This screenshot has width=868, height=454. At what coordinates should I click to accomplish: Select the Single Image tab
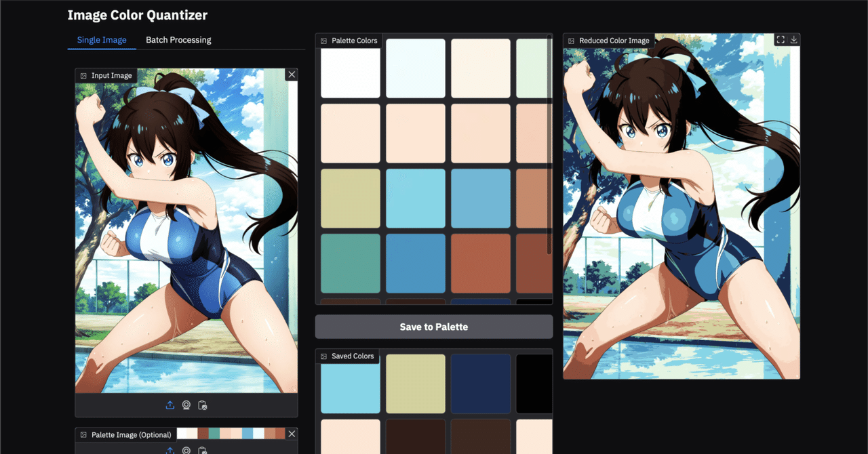(102, 39)
